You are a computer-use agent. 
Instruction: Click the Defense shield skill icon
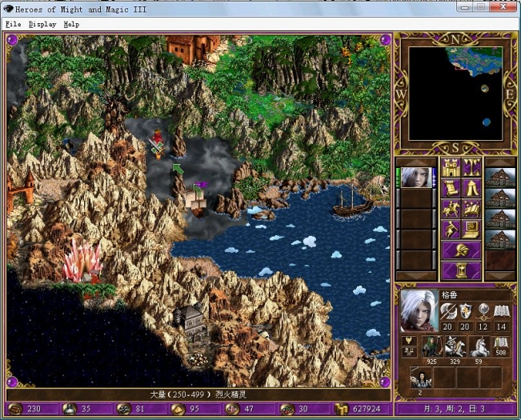click(x=465, y=311)
